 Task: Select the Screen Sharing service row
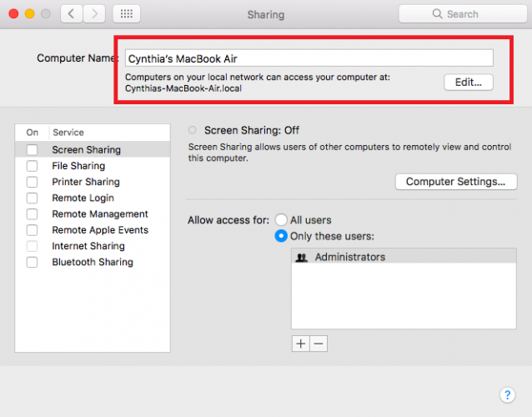(93, 149)
